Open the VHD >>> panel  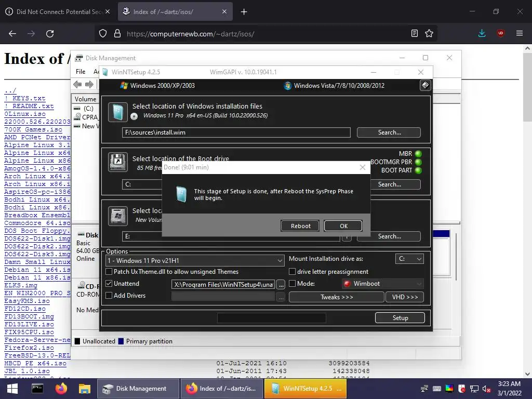(405, 297)
